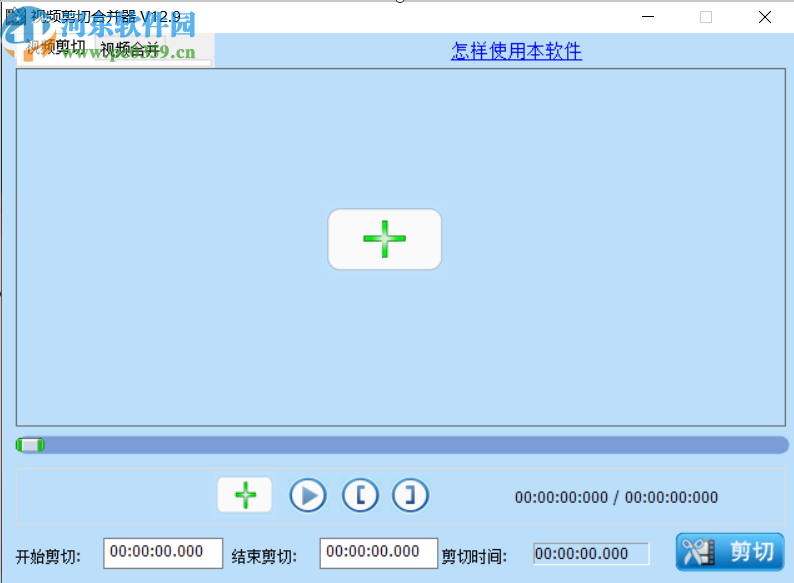The width and height of the screenshot is (794, 583).
Task: Open the 怎样使用本软件 help link
Action: click(516, 51)
